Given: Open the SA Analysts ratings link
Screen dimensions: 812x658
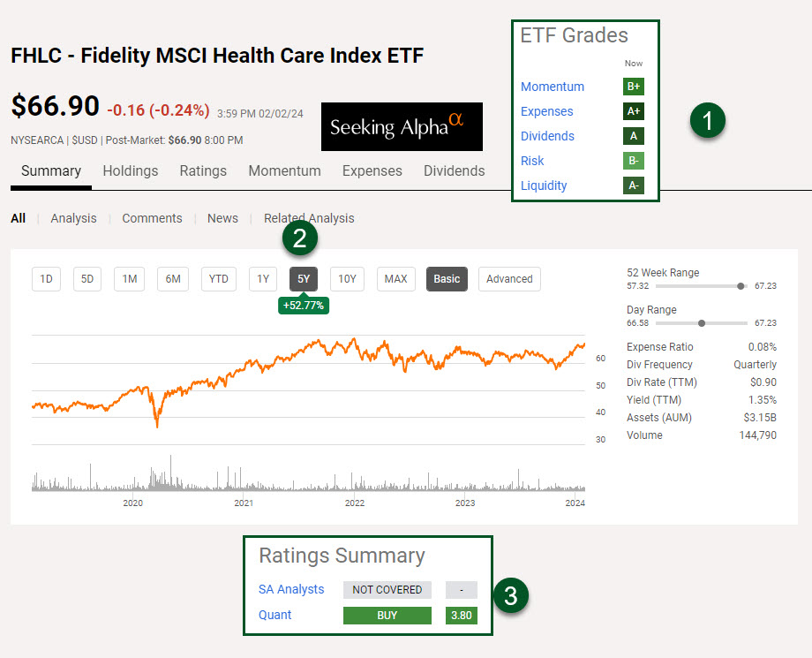Looking at the screenshot, I should (291, 589).
